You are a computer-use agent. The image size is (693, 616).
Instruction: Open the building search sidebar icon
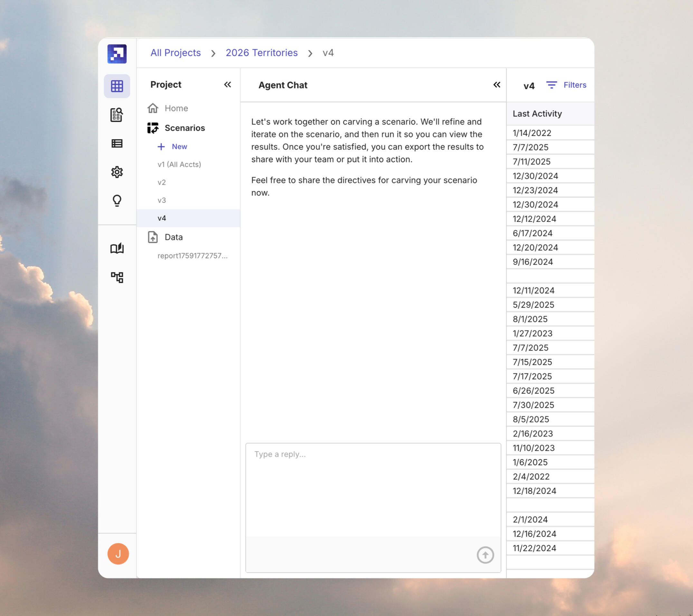click(117, 115)
